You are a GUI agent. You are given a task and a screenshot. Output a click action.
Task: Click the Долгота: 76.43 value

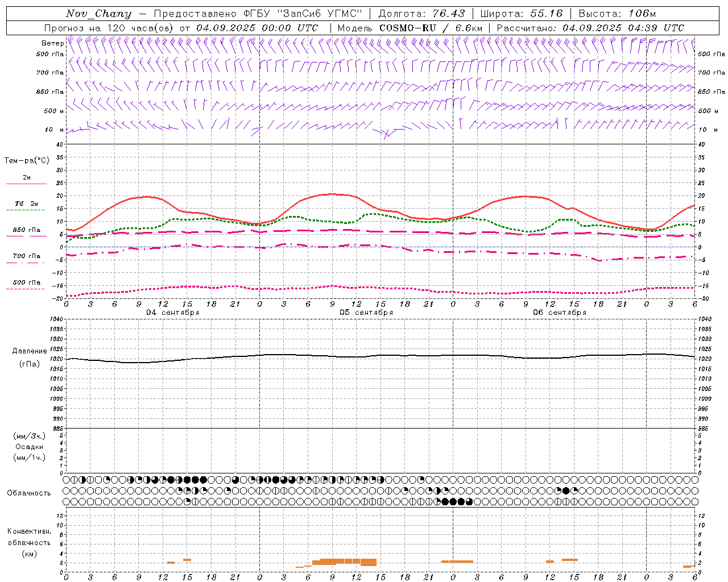421,14
